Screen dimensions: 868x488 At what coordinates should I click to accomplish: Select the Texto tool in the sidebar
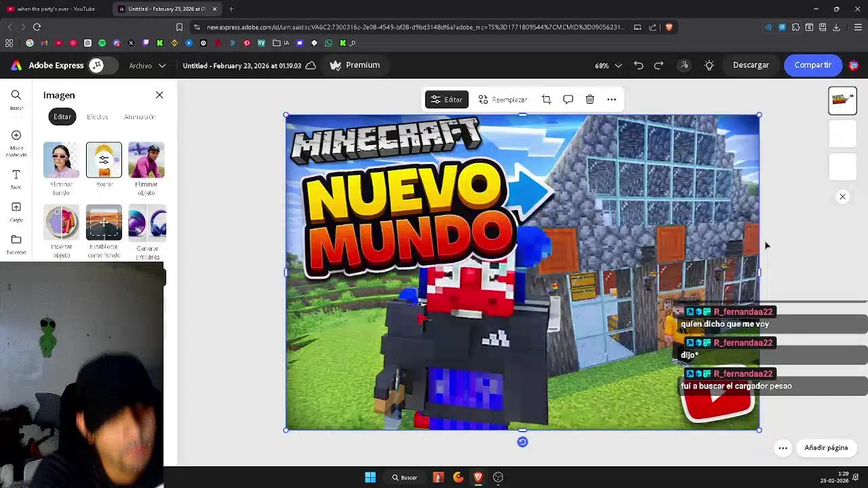click(16, 179)
